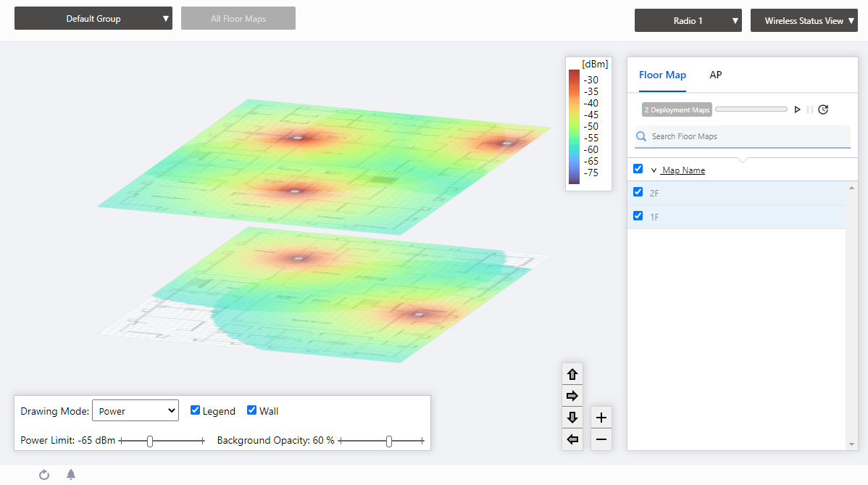Click the pan right arrow button
Screen dimensions: 868x485
572,396
